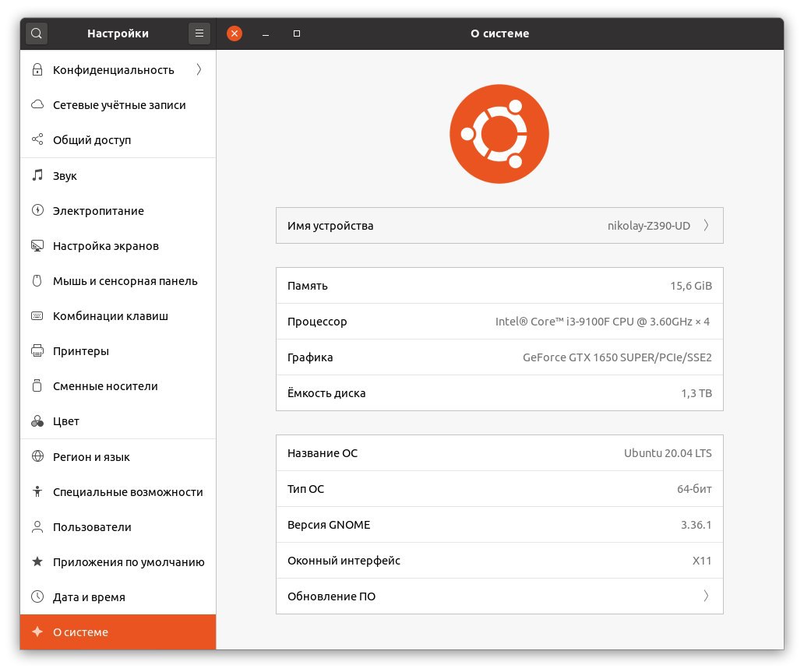
Task: Click the accessibility icon for Специальные возможности
Action: click(37, 491)
